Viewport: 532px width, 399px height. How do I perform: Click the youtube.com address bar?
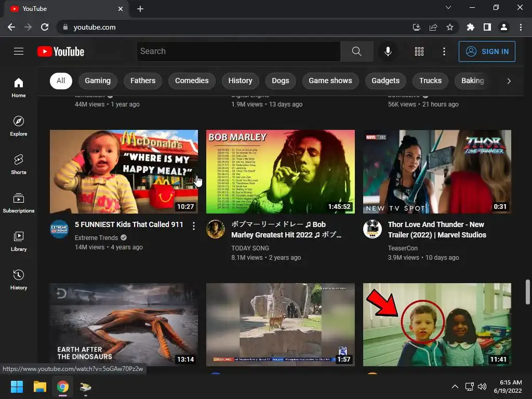click(x=234, y=27)
